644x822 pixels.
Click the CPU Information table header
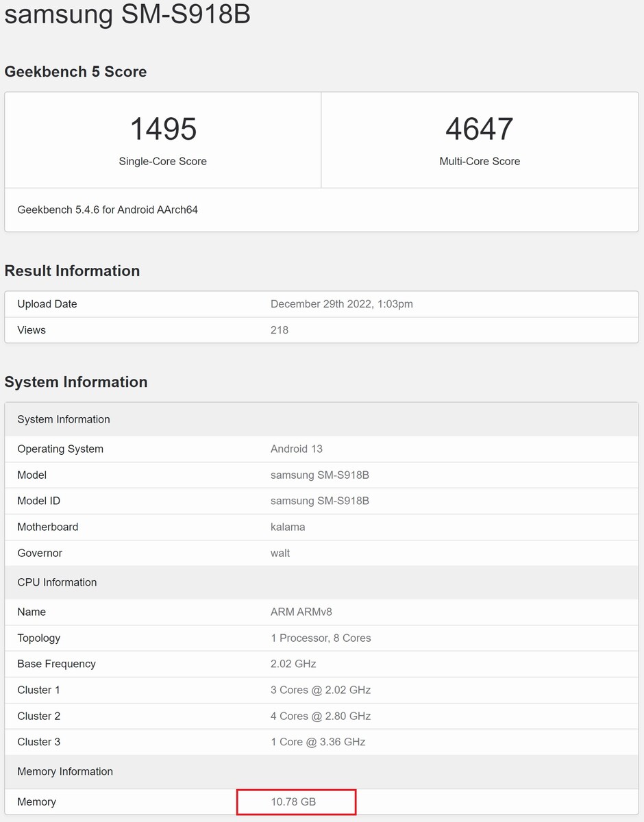(57, 582)
